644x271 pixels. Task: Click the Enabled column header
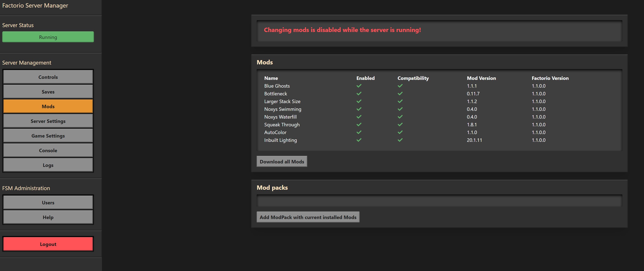tap(366, 78)
